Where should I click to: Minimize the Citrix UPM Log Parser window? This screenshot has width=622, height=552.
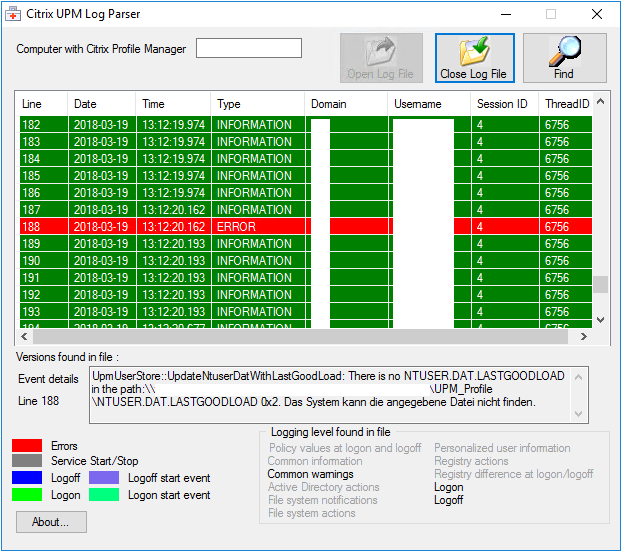pos(506,14)
